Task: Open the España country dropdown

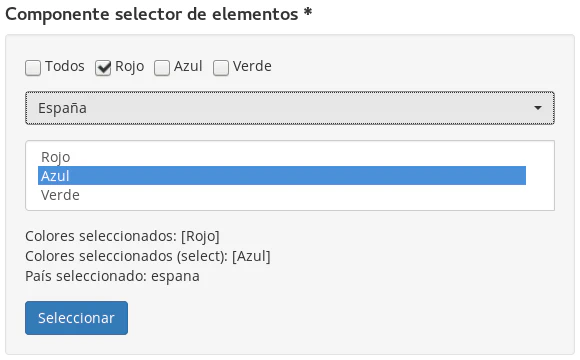Action: (290, 108)
